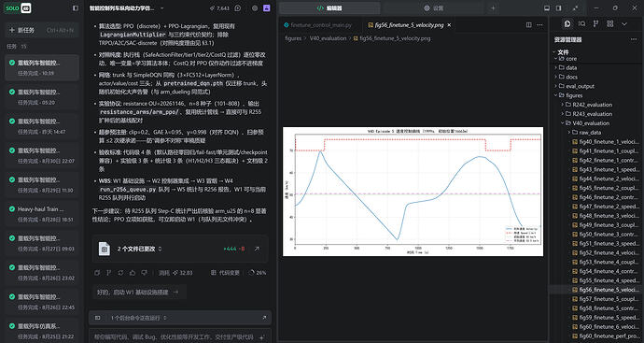Screen dimensions: 644x343
Task: Open the task from 8月26日 23:02
Action: pos(42,273)
